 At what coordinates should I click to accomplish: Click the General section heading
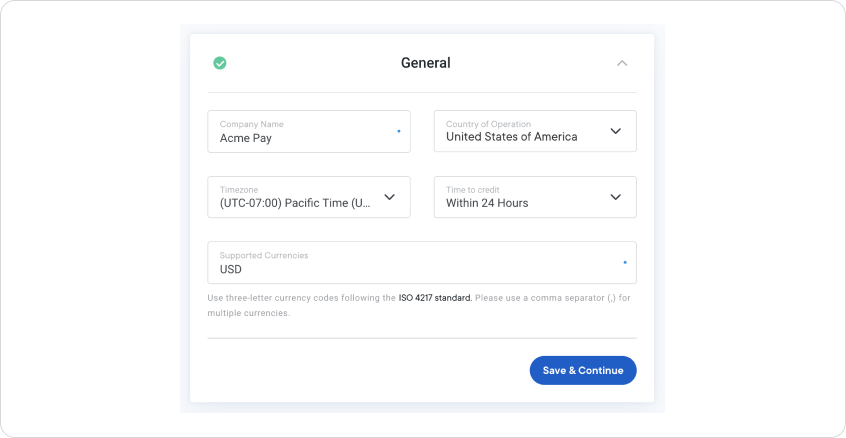[x=425, y=63]
